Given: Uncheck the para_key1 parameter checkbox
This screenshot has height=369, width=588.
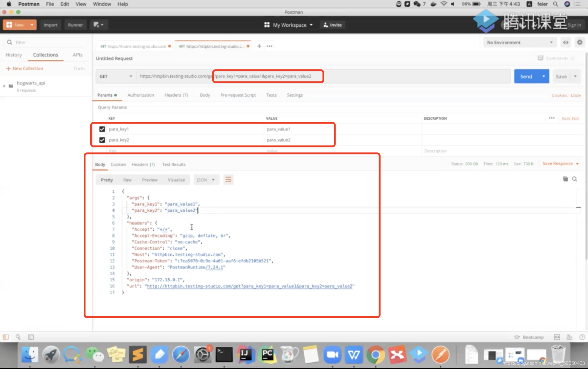Looking at the screenshot, I should pyautogui.click(x=102, y=129).
